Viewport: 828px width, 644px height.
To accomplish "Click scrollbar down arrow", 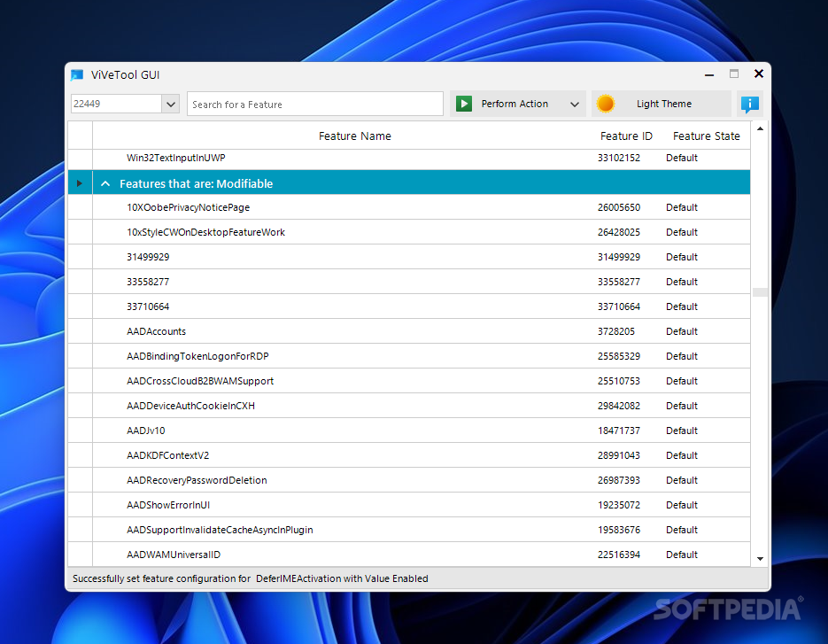I will click(760, 558).
